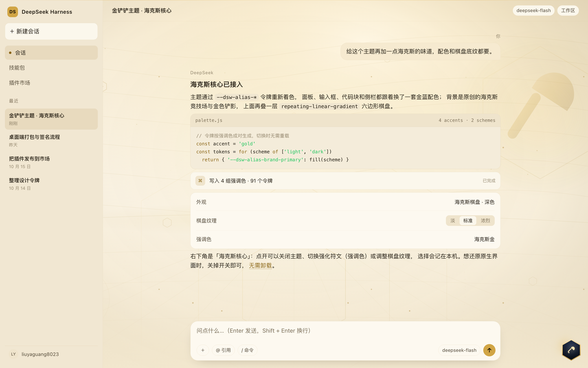Open the 工作区 workspace button
588x368 pixels.
pos(568,10)
